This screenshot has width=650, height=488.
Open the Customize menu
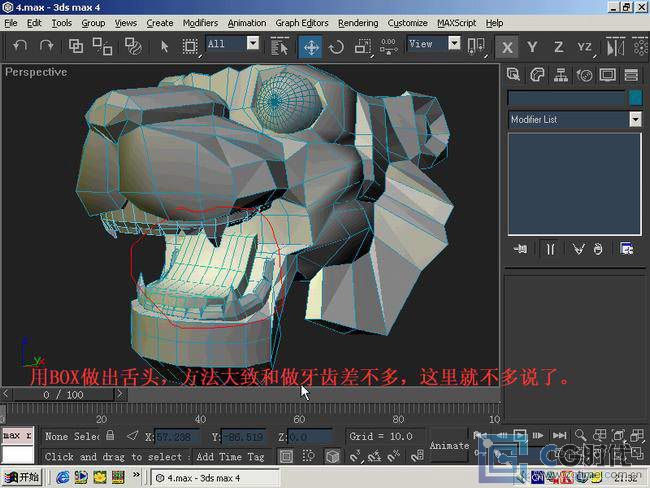tap(407, 23)
